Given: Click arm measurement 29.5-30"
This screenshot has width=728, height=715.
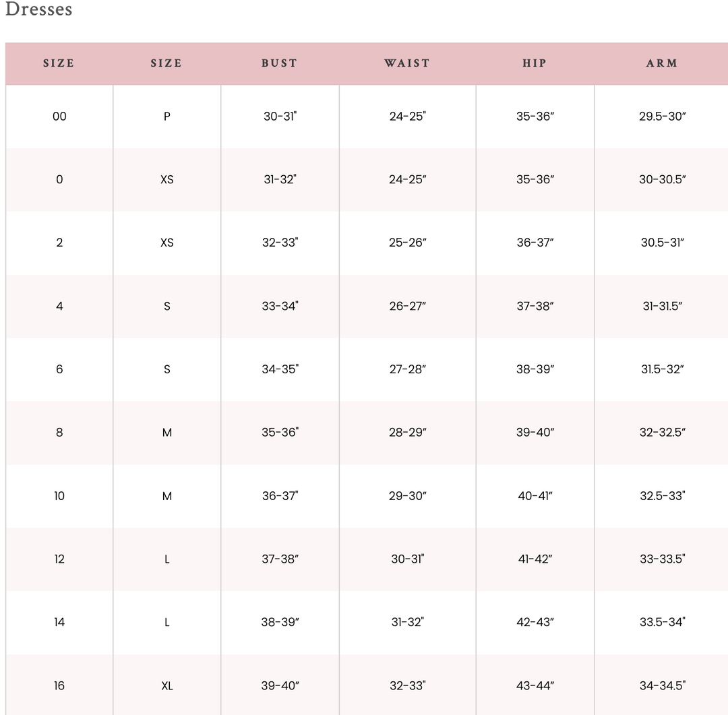Looking at the screenshot, I should point(662,117).
